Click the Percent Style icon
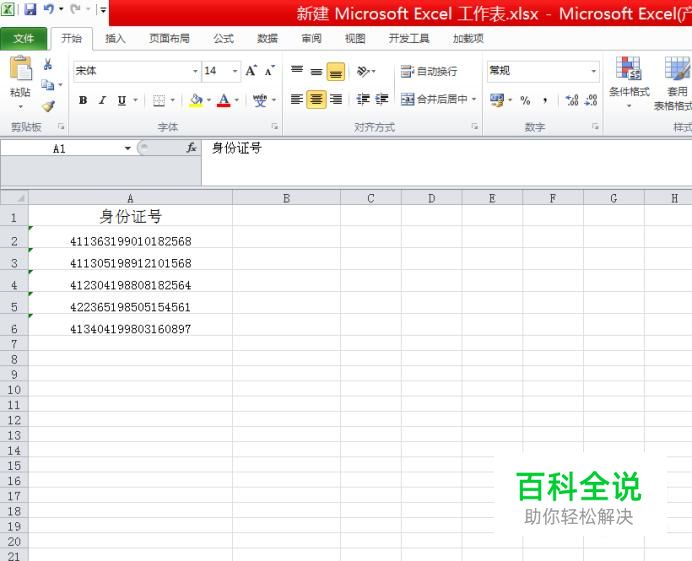692x561 pixels. point(525,100)
